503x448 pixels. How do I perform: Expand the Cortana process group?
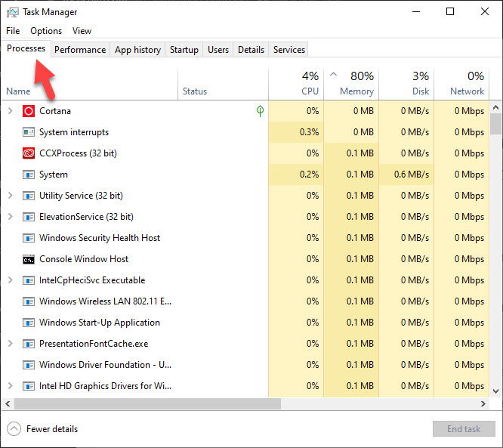point(10,111)
